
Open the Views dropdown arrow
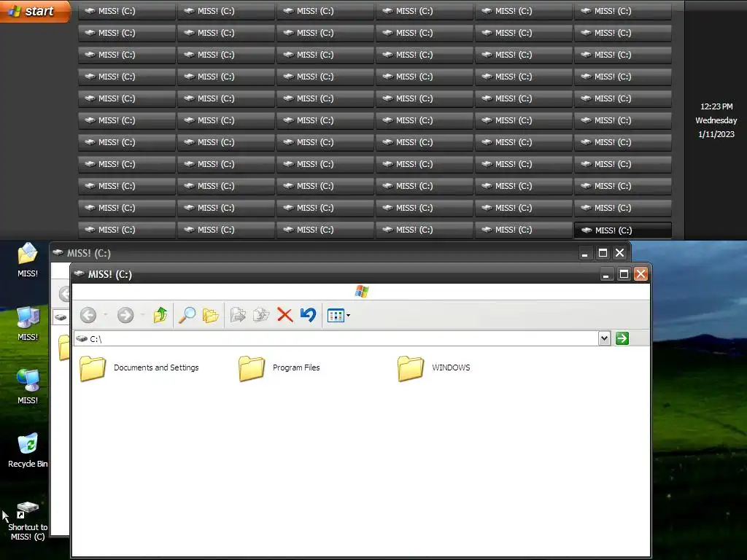point(348,315)
